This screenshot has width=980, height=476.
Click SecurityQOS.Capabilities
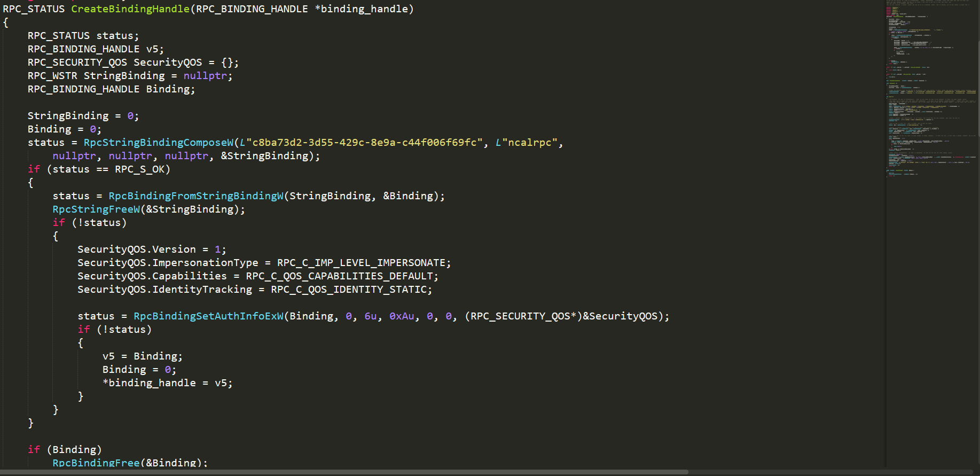pos(152,276)
